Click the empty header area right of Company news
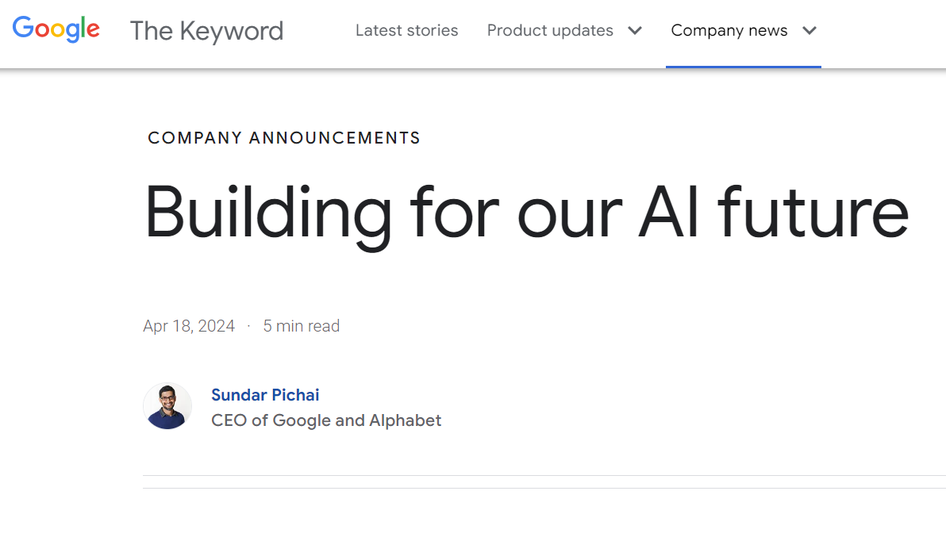The image size is (946, 560). coord(883,33)
